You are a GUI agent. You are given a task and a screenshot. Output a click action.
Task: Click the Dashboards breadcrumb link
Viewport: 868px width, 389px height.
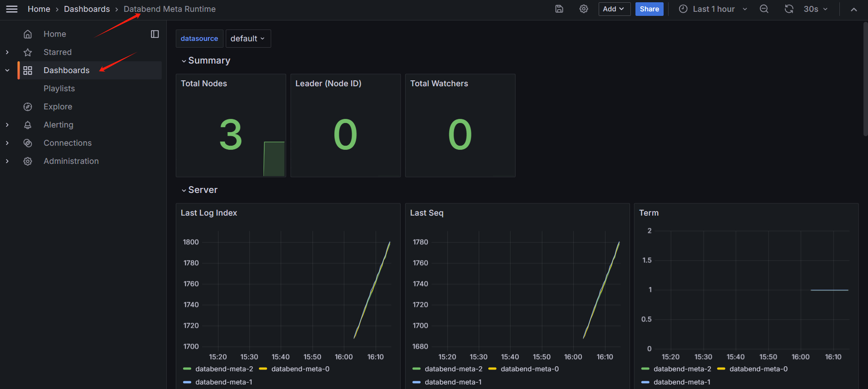pos(87,9)
